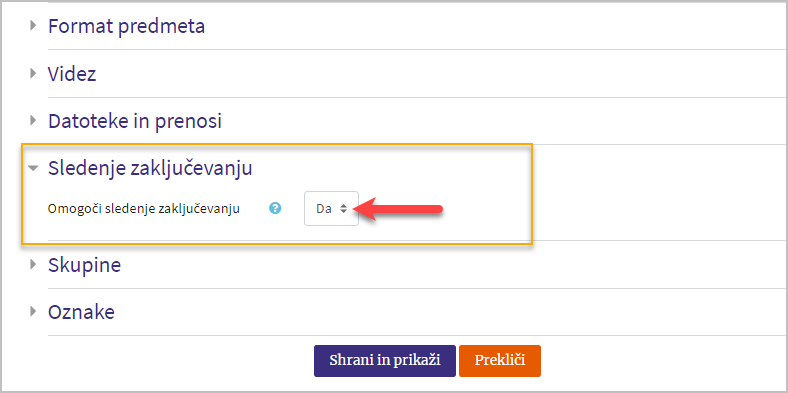Cancel changes with Prekliči button
This screenshot has width=788, height=393.
[x=500, y=361]
